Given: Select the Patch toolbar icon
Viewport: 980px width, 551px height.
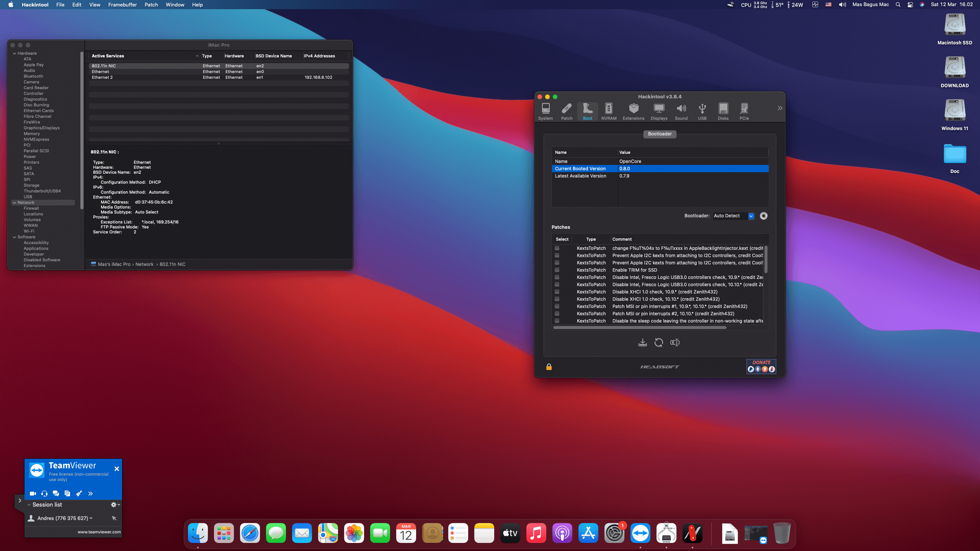Looking at the screenshot, I should coord(567,111).
